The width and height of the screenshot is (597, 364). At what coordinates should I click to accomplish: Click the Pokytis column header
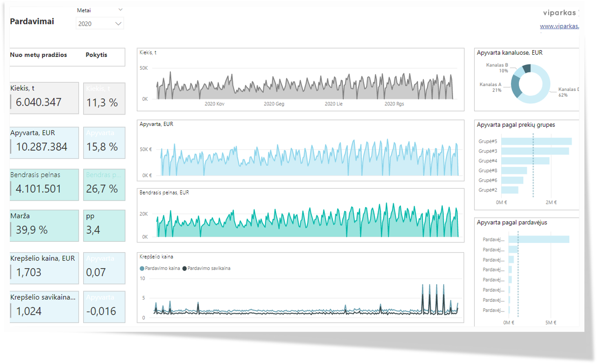(97, 55)
